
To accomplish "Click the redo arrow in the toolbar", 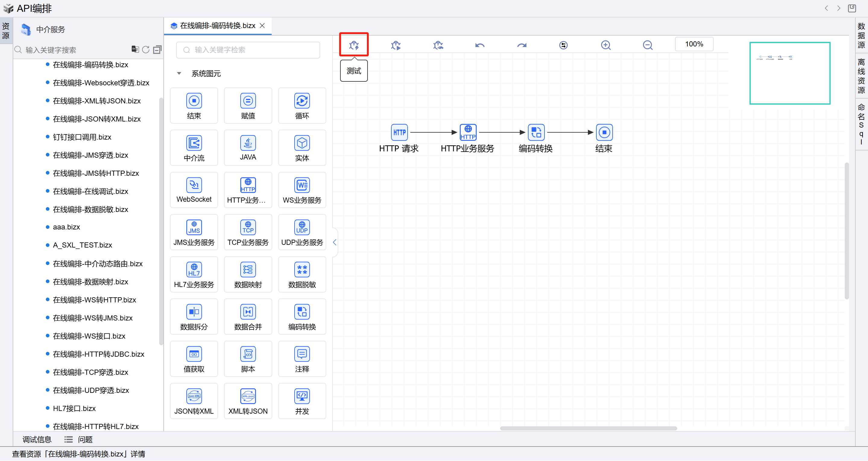I will [522, 45].
